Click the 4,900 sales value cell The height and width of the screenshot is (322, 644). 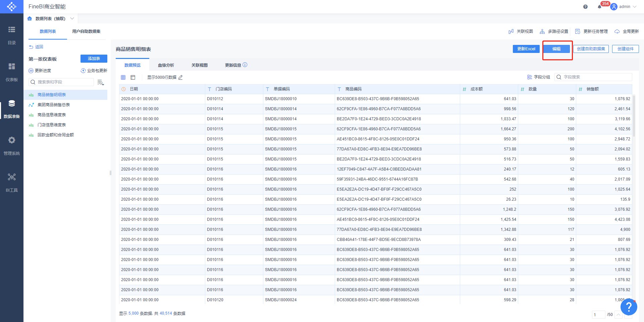604,230
